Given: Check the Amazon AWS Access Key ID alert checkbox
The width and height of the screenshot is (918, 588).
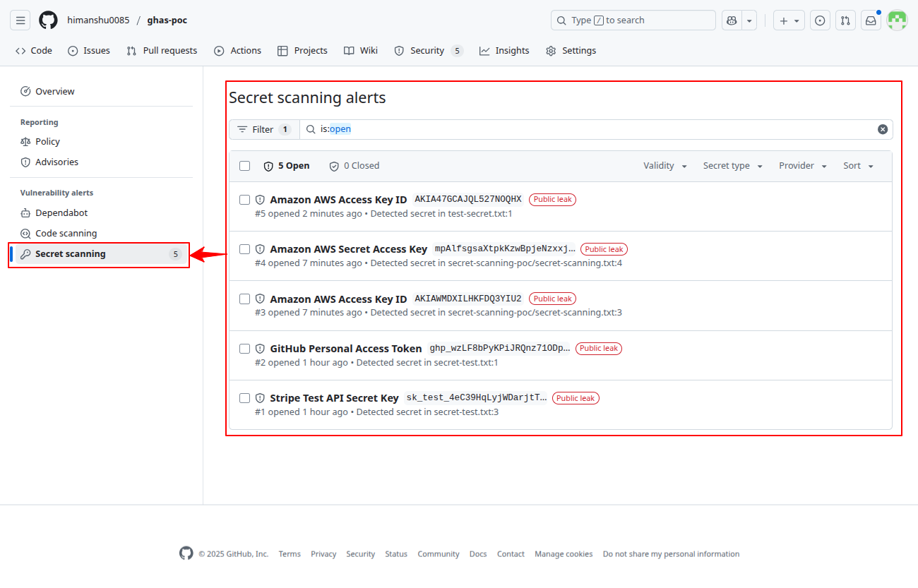Looking at the screenshot, I should (x=244, y=199).
